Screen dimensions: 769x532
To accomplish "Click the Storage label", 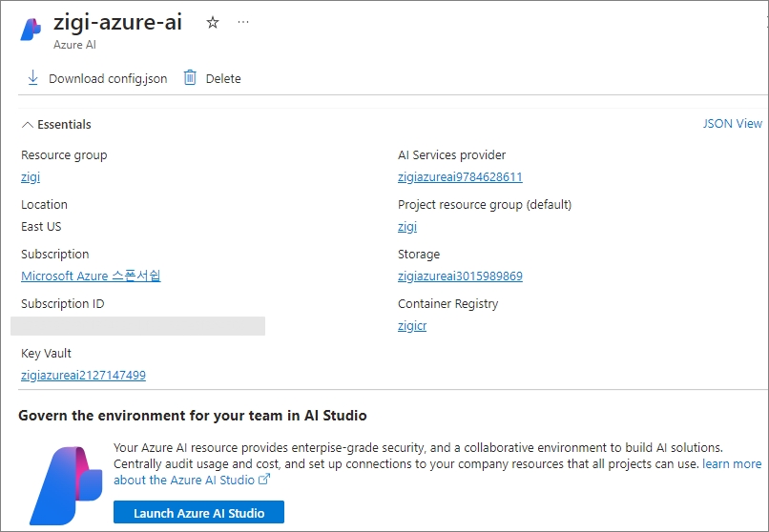I will point(419,255).
